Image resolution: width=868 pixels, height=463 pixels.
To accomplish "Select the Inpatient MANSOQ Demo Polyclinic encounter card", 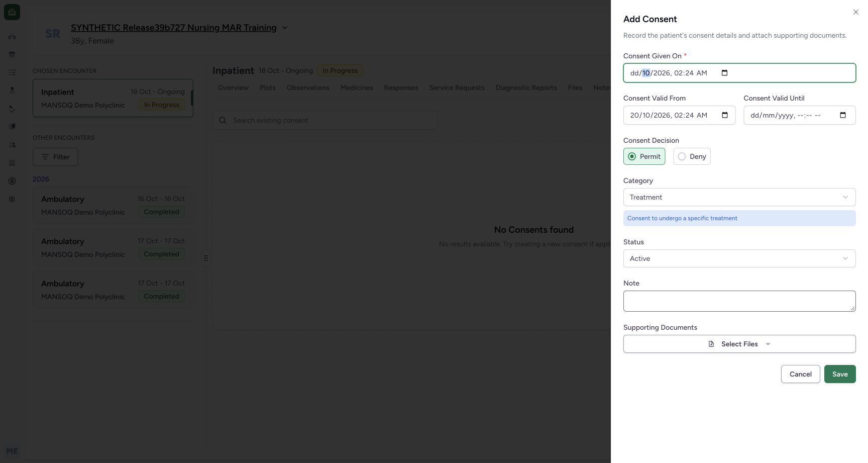I will coord(113,98).
